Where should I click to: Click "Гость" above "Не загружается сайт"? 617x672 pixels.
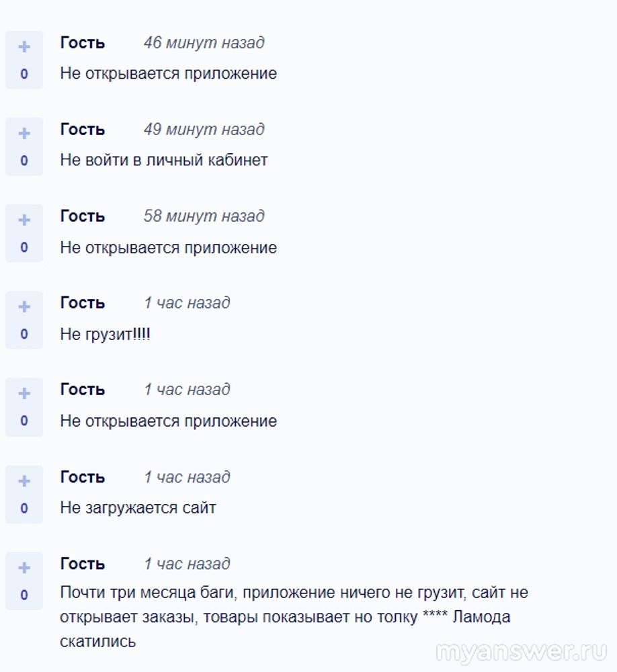[x=83, y=477]
